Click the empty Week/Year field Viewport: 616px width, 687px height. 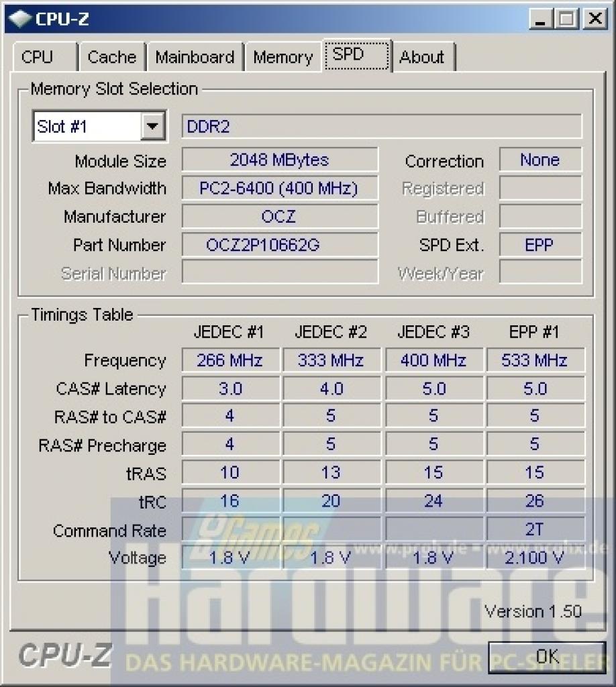click(x=540, y=272)
